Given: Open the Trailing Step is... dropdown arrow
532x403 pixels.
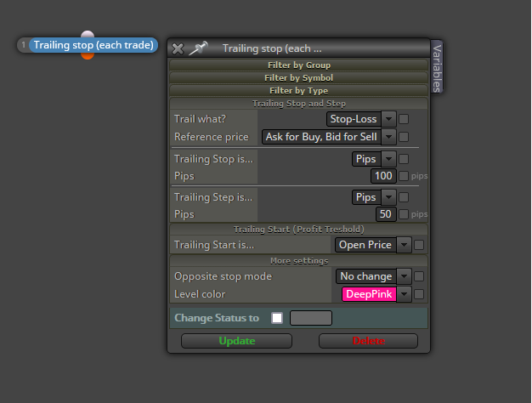Looking at the screenshot, I should pos(389,197).
